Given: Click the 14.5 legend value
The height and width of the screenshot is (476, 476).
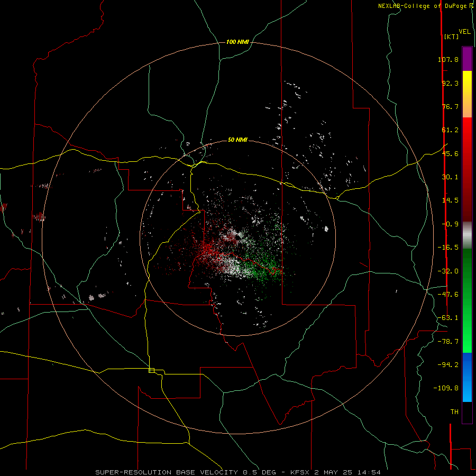Looking at the screenshot, I should (x=450, y=200).
